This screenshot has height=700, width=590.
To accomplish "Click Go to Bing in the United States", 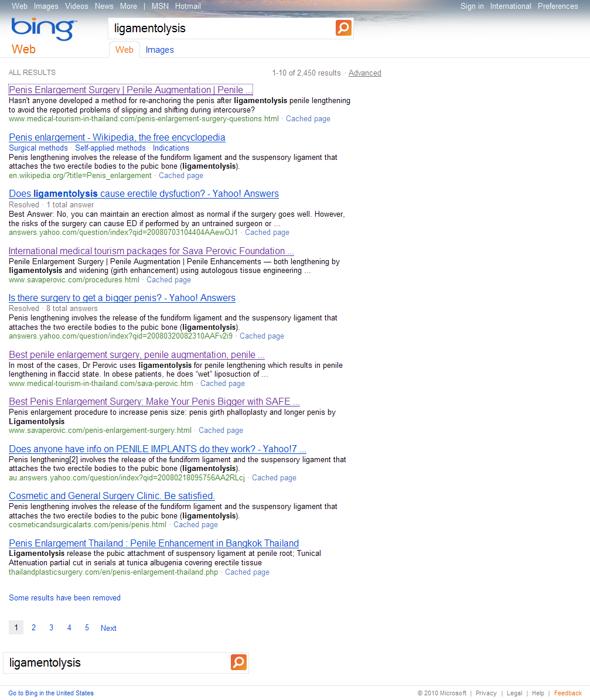I will coord(51,694).
